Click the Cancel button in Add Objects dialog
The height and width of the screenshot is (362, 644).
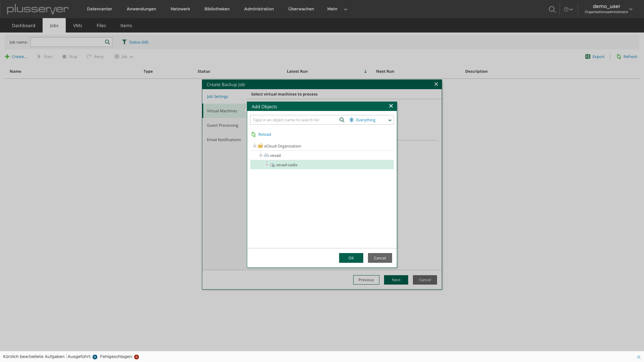tap(379, 257)
